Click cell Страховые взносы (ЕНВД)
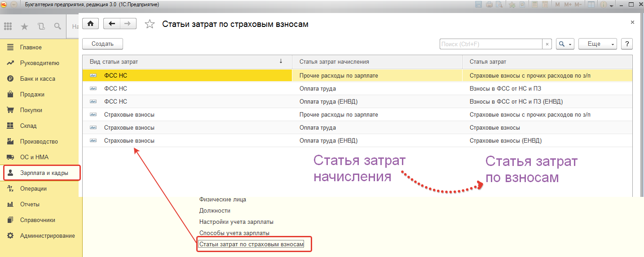 click(547, 140)
